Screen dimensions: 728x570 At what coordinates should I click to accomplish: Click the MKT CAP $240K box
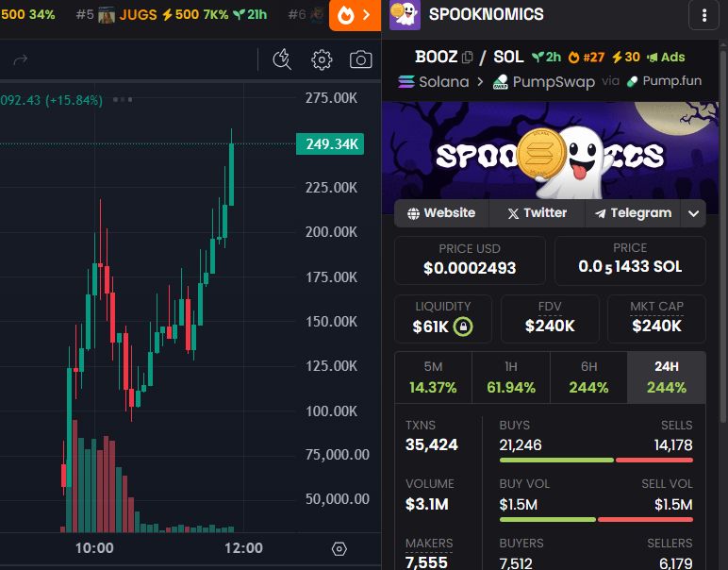click(x=656, y=319)
